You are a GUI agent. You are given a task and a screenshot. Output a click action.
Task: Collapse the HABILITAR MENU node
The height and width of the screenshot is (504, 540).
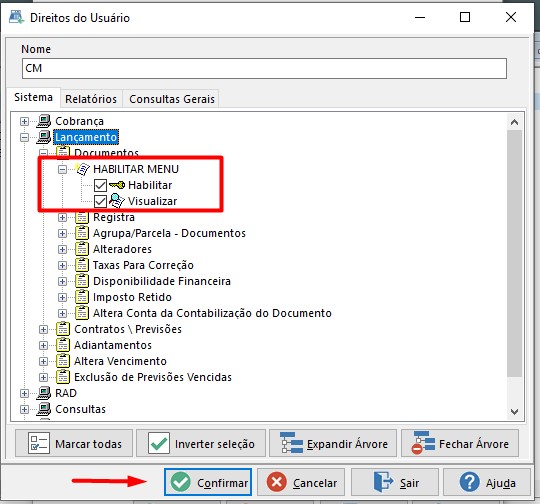tap(62, 169)
